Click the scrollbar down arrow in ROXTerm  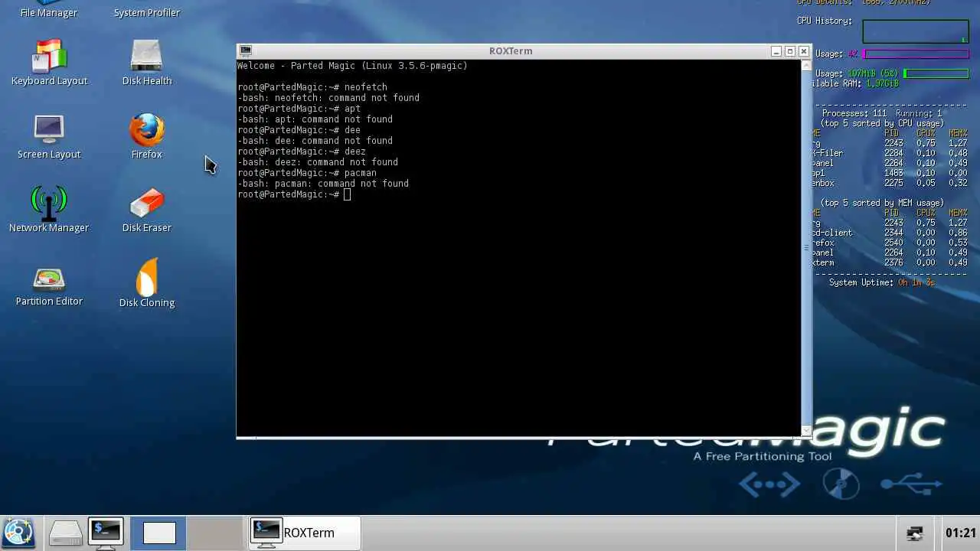(805, 431)
